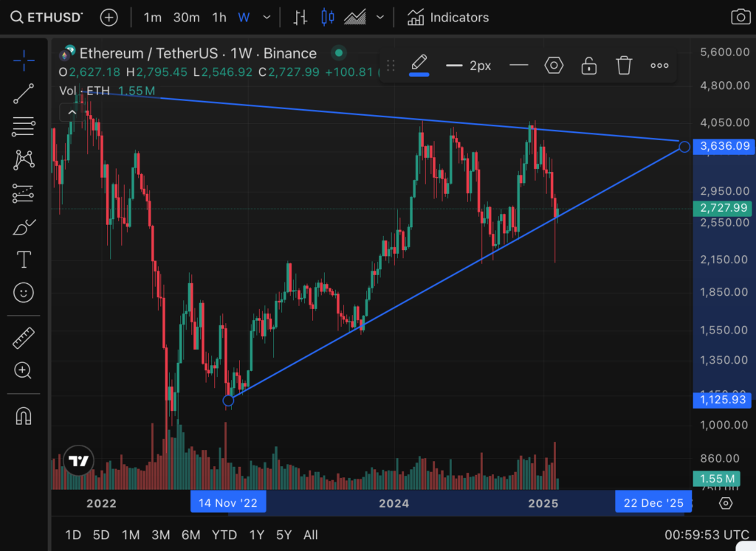This screenshot has height=551, width=756.
Task: Click the TradingView logo on the chart
Action: pos(78,461)
